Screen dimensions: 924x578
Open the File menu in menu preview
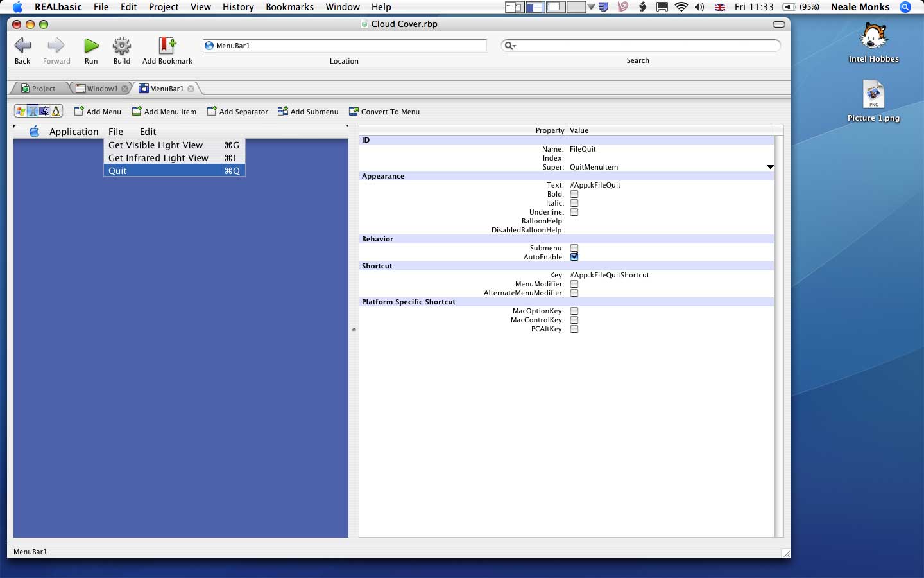click(x=116, y=132)
